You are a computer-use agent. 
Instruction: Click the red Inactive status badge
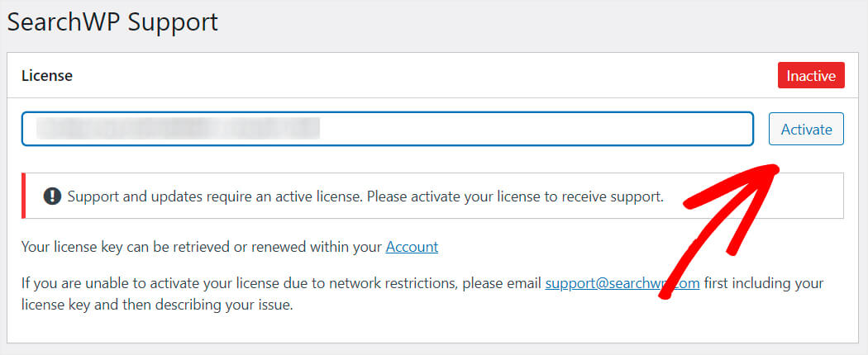811,75
